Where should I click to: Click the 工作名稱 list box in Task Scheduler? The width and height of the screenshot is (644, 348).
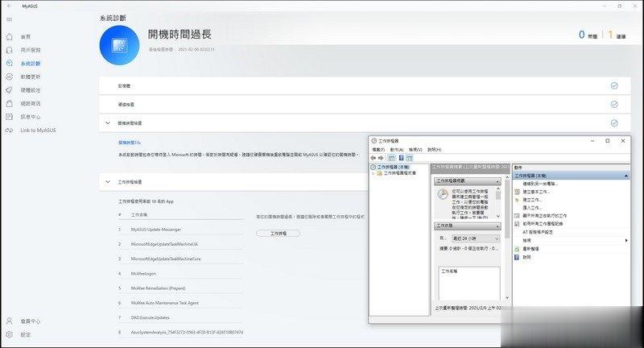coord(469,284)
